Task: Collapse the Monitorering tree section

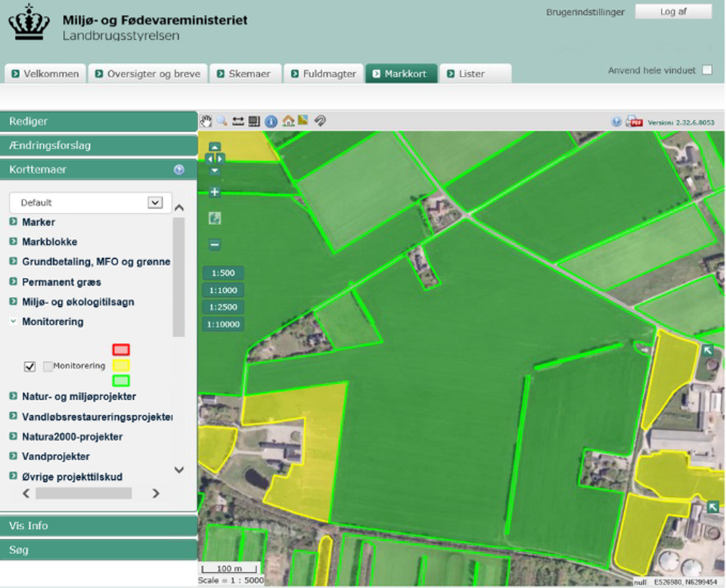Action: coord(14,322)
